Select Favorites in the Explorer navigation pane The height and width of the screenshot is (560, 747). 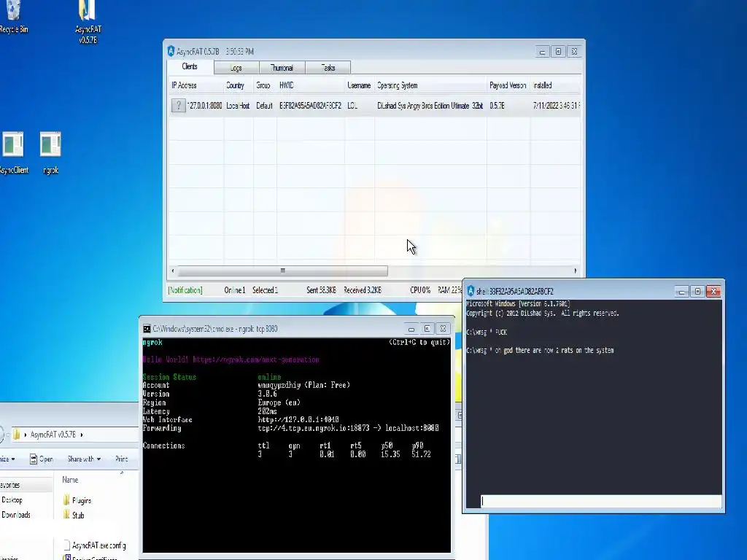10,485
